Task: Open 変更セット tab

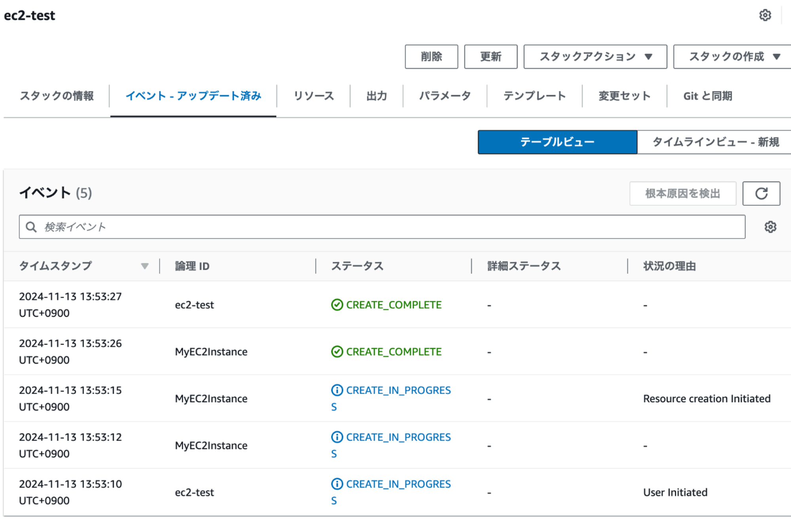Action: click(x=624, y=96)
